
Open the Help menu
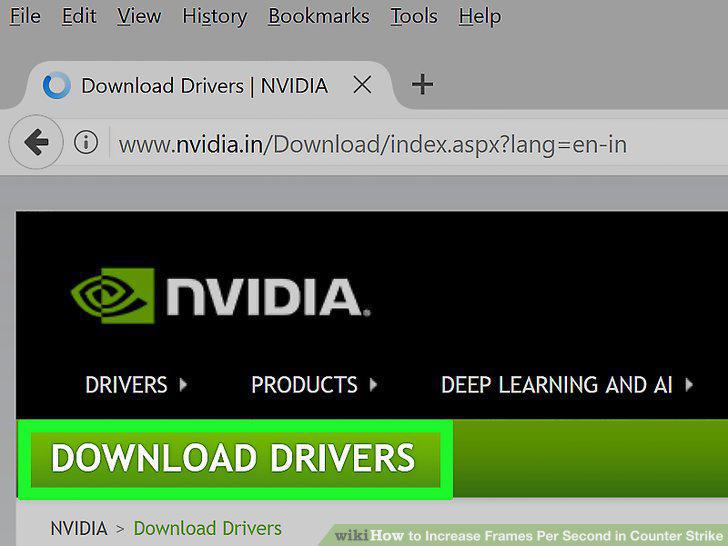[480, 17]
